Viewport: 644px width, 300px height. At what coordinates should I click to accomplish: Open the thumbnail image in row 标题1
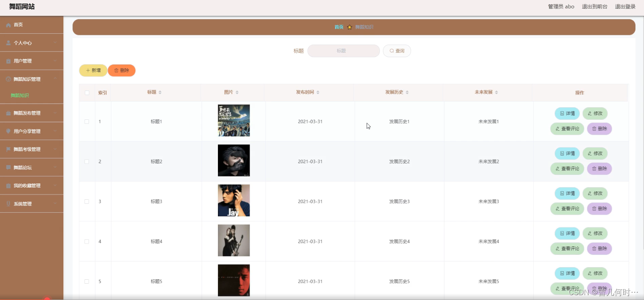(234, 121)
